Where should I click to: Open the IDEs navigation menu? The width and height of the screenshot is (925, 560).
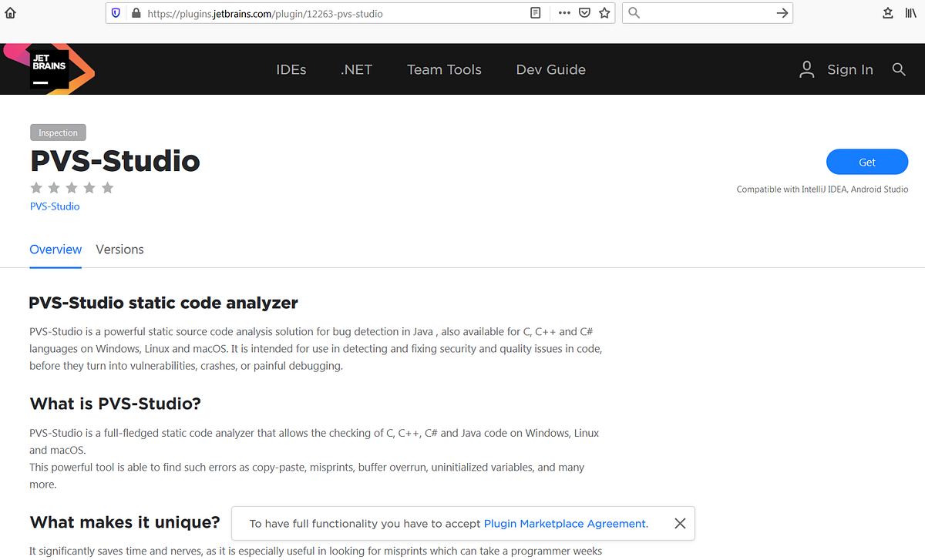(291, 69)
